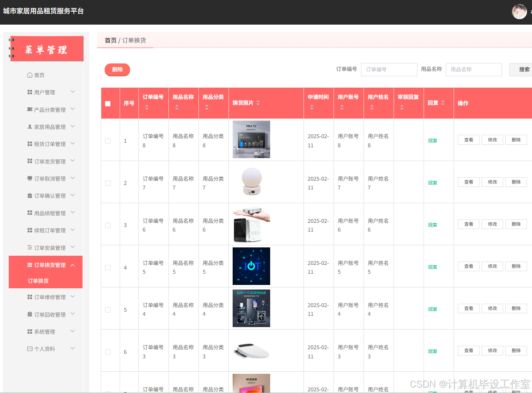Image resolution: width=532 pixels, height=393 pixels.
Task: Click the monitor icon beside 订单取消管理
Action: point(30,178)
